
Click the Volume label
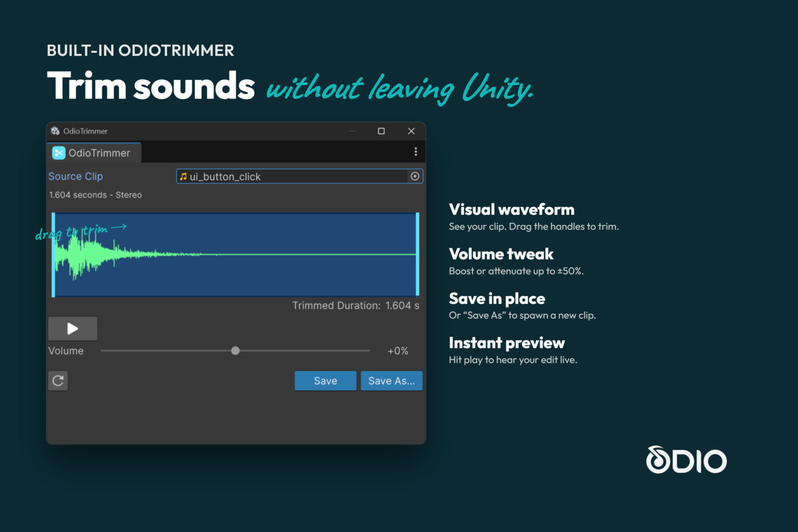click(66, 350)
